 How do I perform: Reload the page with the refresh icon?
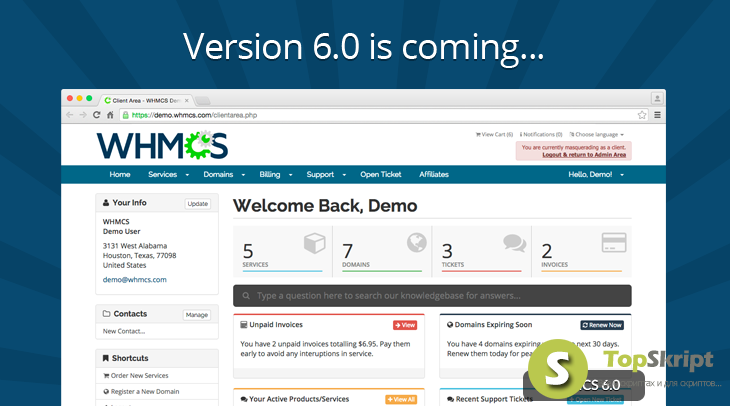tap(96, 115)
